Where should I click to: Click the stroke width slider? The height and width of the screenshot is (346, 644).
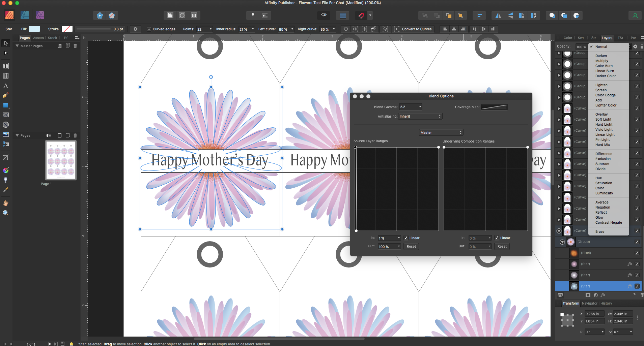tap(93, 29)
